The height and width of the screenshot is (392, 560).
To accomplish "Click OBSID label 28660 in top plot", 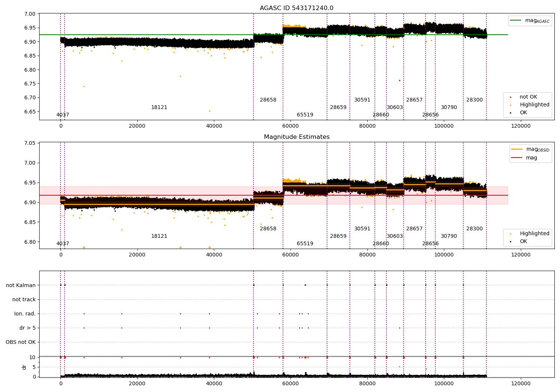I will click(x=381, y=115).
